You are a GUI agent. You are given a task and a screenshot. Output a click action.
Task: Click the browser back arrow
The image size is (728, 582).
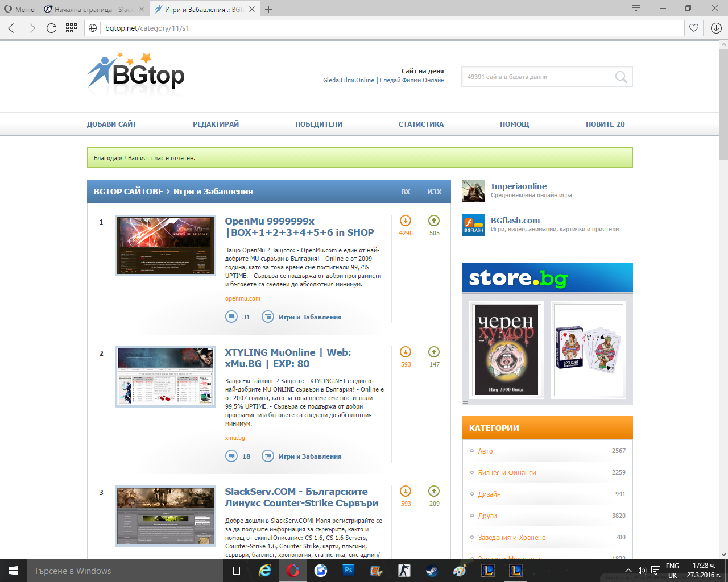click(11, 28)
